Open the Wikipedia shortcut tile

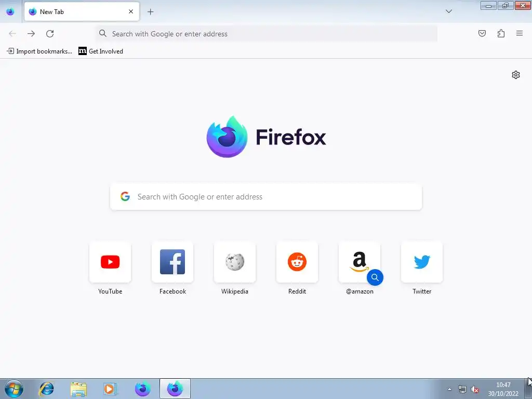[x=235, y=262]
